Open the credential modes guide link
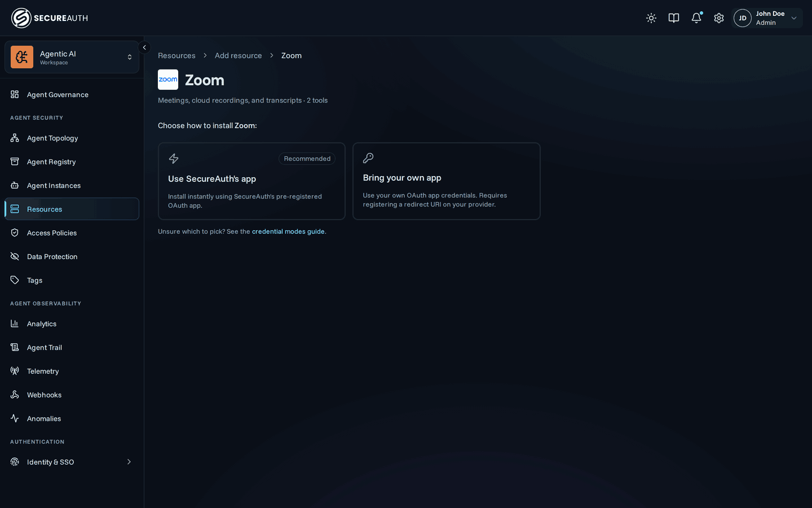Viewport: 812px width, 508px height. 288,231
